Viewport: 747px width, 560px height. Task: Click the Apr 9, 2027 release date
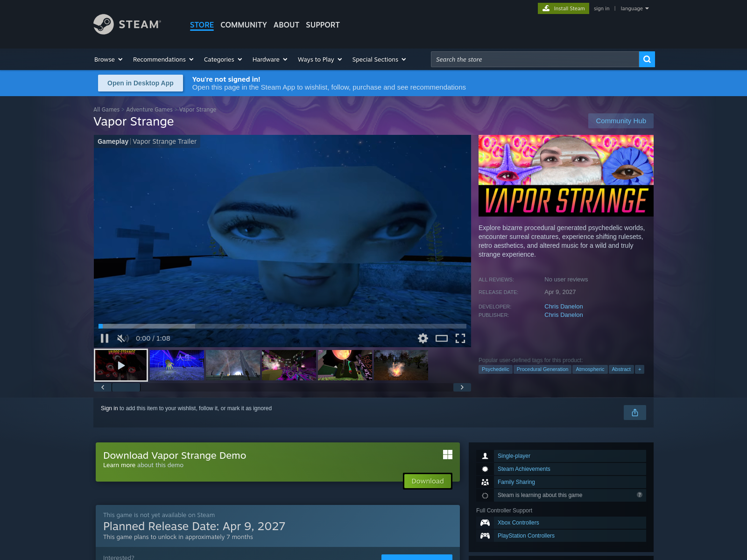pos(560,292)
